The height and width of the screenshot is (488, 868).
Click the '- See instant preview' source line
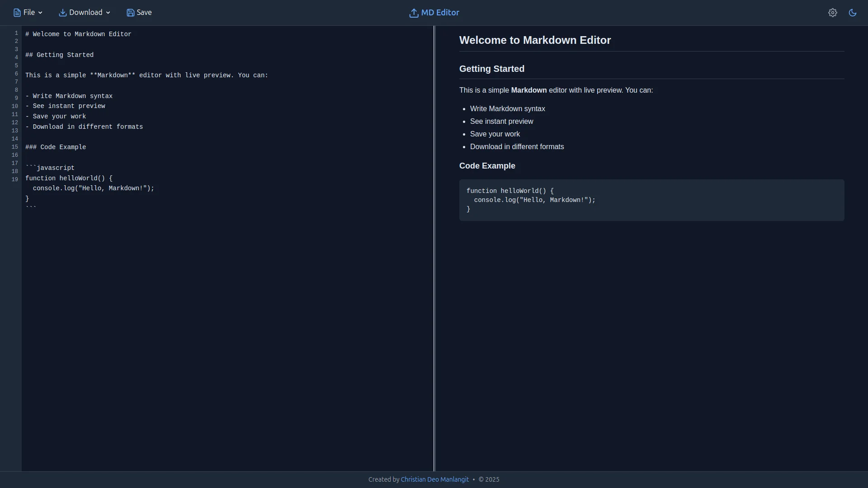[x=65, y=106]
